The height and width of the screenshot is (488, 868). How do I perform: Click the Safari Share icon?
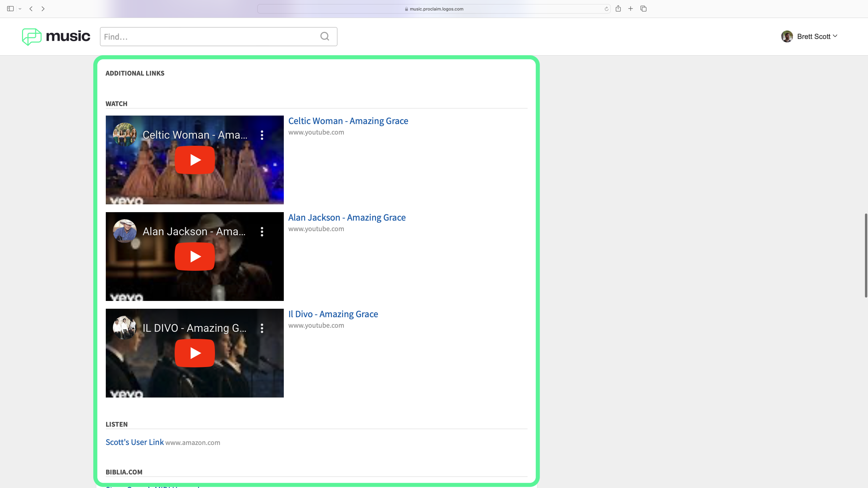pyautogui.click(x=618, y=9)
